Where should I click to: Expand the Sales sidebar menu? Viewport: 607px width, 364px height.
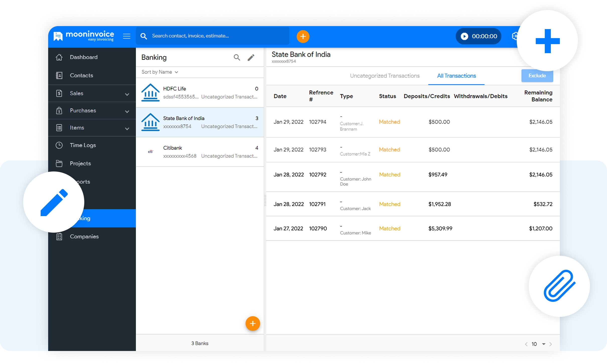[127, 94]
